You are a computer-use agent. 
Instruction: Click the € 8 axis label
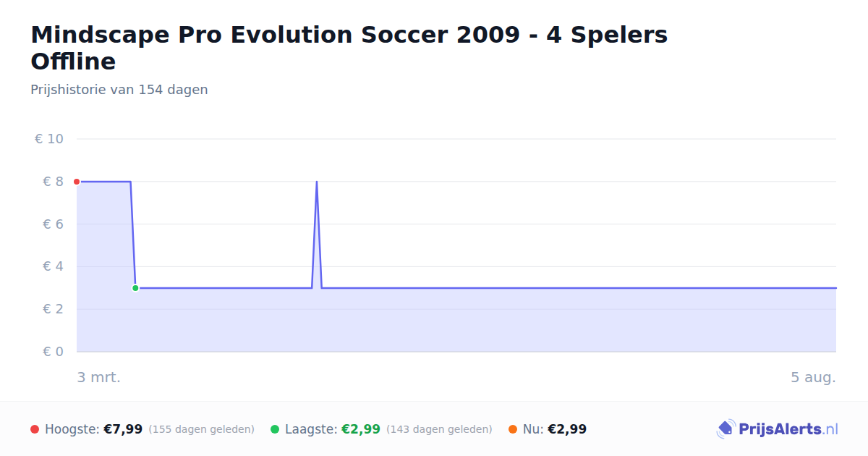54,182
